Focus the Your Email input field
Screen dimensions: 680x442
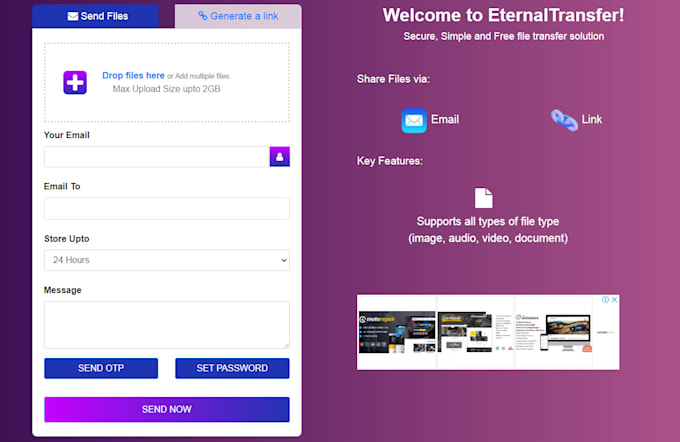point(157,157)
